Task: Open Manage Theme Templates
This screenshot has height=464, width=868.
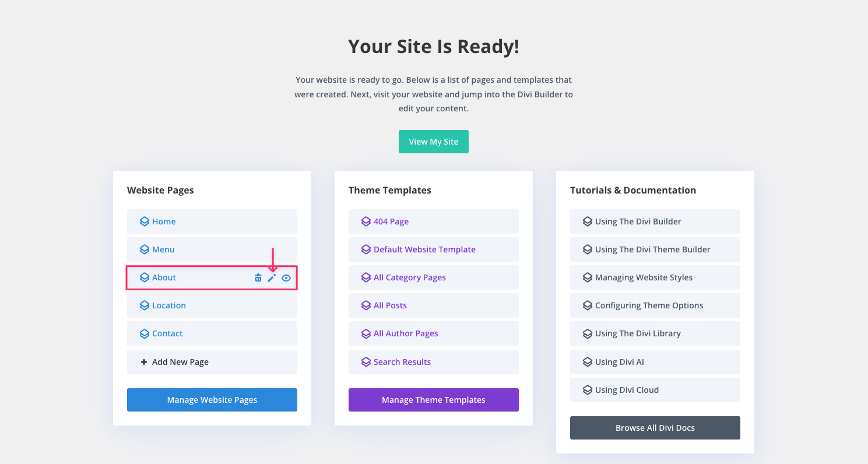Action: click(x=434, y=400)
